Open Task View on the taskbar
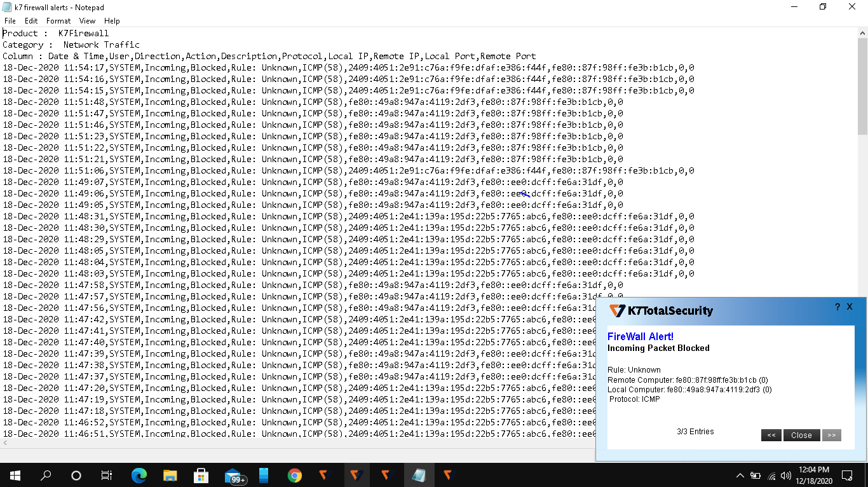This screenshot has height=487, width=868. [107, 475]
